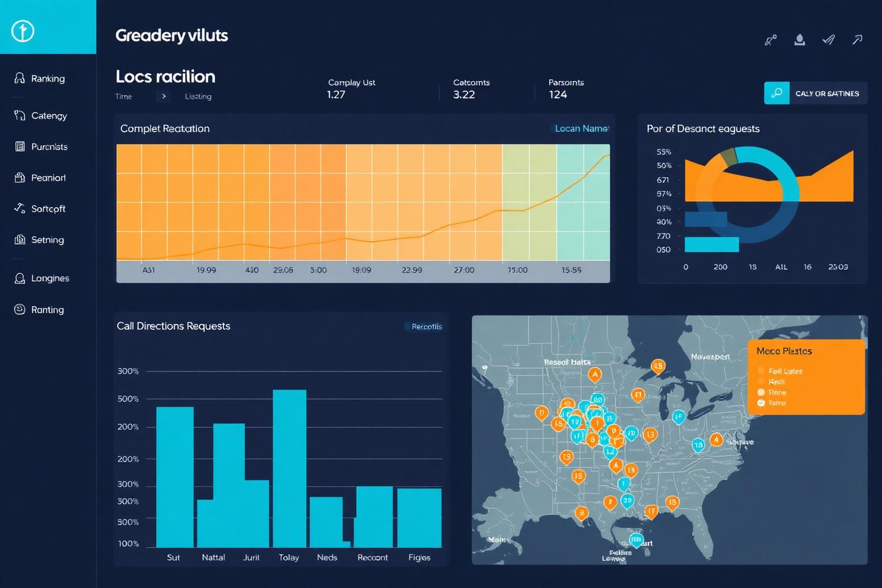
Task: Toggle the Fail Lates legend option
Action: (x=780, y=371)
